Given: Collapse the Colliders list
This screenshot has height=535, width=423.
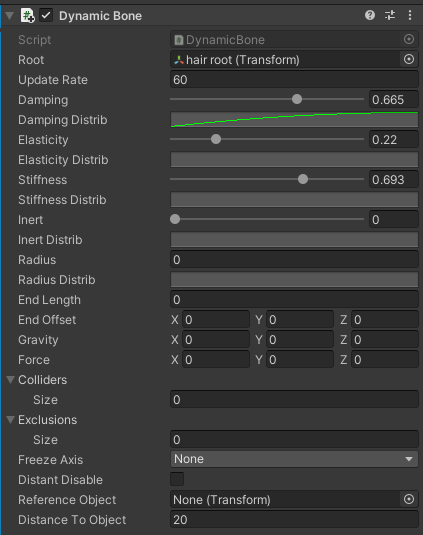Looking at the screenshot, I should point(11,379).
